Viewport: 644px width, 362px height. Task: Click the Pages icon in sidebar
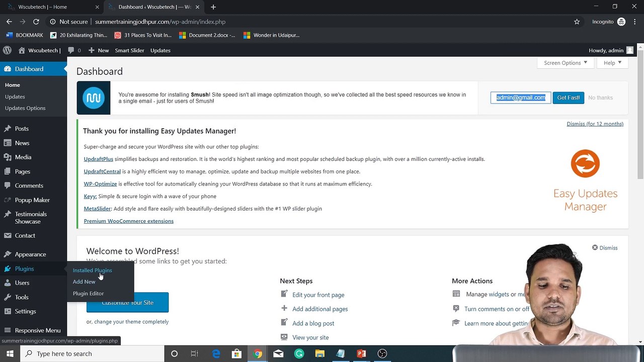point(8,171)
